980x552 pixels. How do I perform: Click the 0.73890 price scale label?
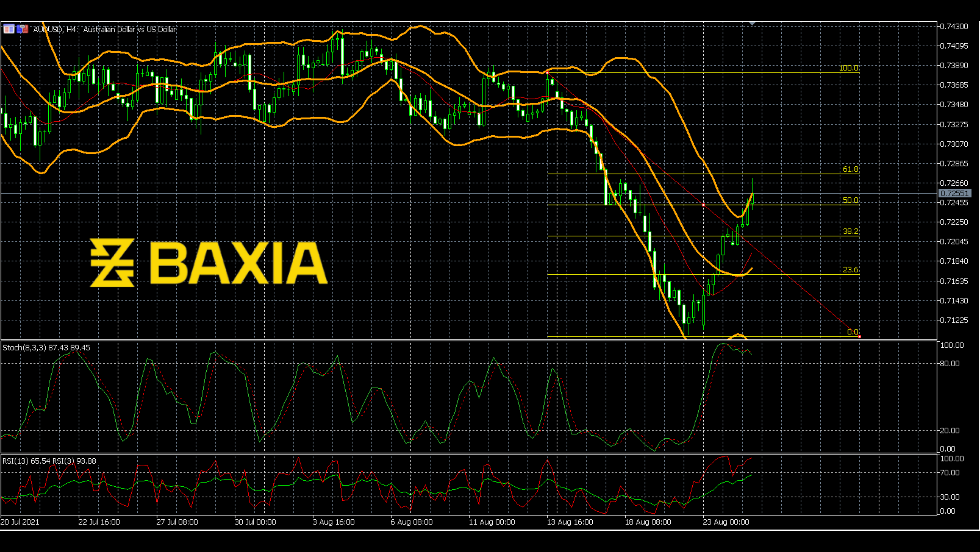(x=954, y=66)
